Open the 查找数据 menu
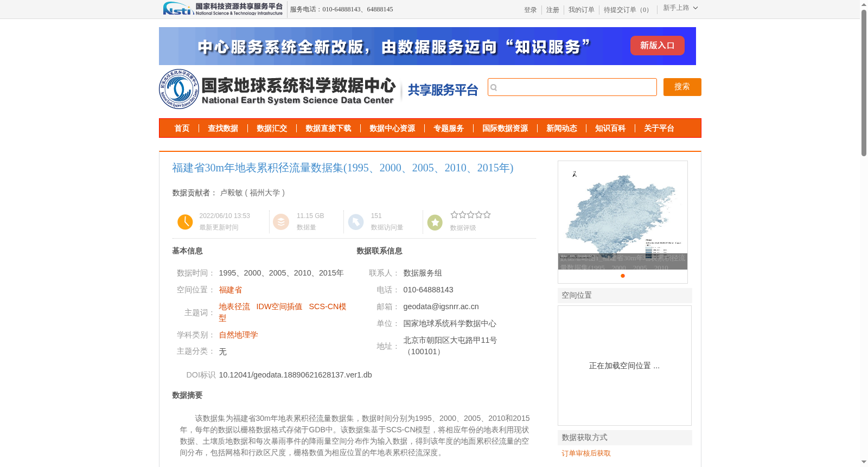The width and height of the screenshot is (868, 467). [223, 128]
